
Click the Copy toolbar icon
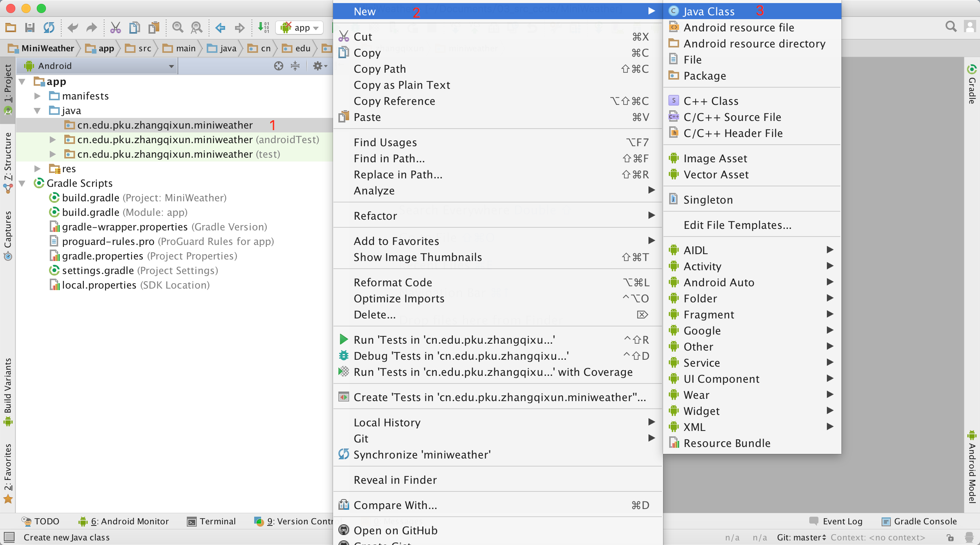click(x=134, y=28)
